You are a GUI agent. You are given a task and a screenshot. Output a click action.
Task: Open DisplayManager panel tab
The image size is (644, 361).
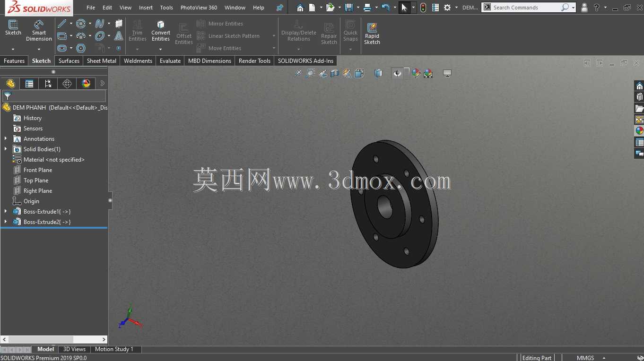[86, 84]
